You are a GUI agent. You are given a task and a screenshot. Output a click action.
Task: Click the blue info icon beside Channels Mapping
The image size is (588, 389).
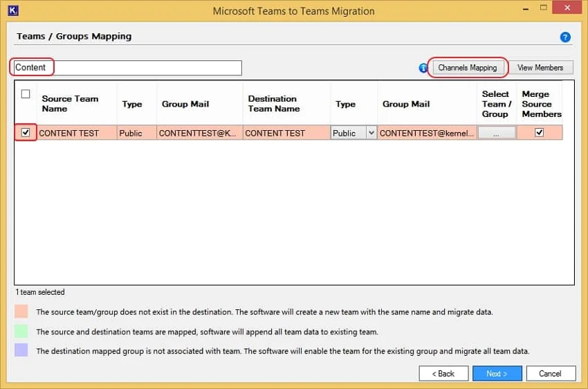pyautogui.click(x=423, y=68)
